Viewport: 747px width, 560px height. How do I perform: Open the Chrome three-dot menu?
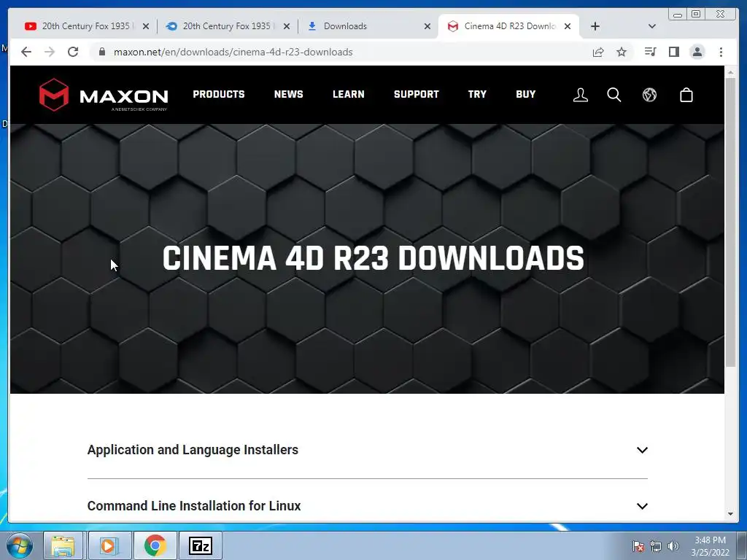coord(721,52)
